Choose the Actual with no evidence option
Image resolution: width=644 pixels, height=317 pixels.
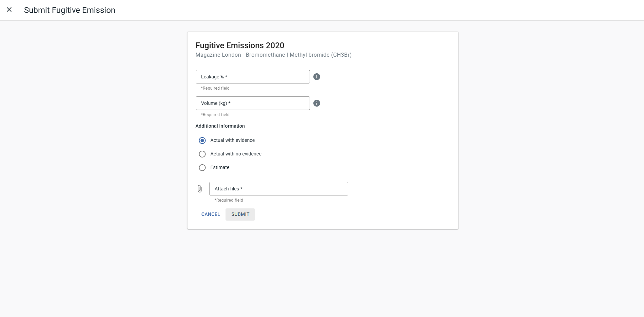coord(202,154)
